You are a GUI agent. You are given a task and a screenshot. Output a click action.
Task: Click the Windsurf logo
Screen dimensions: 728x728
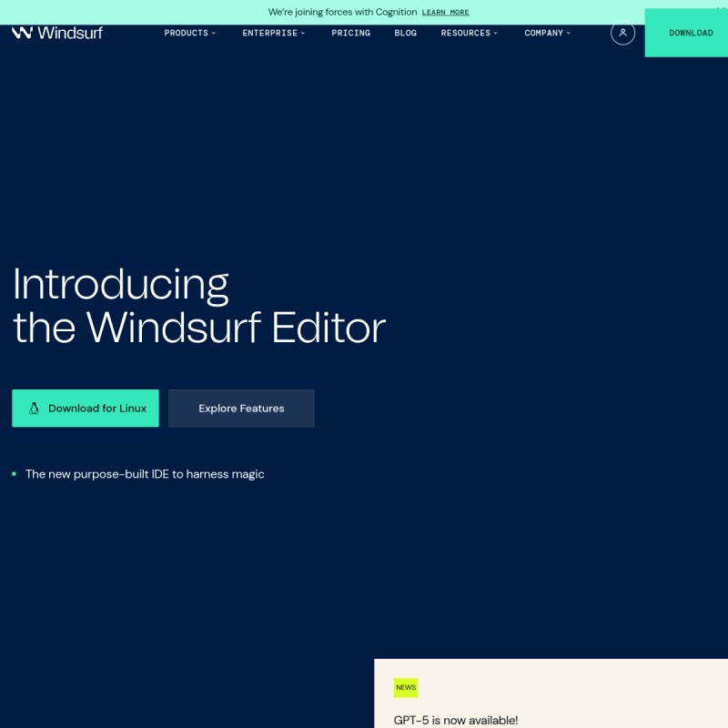[x=56, y=33]
